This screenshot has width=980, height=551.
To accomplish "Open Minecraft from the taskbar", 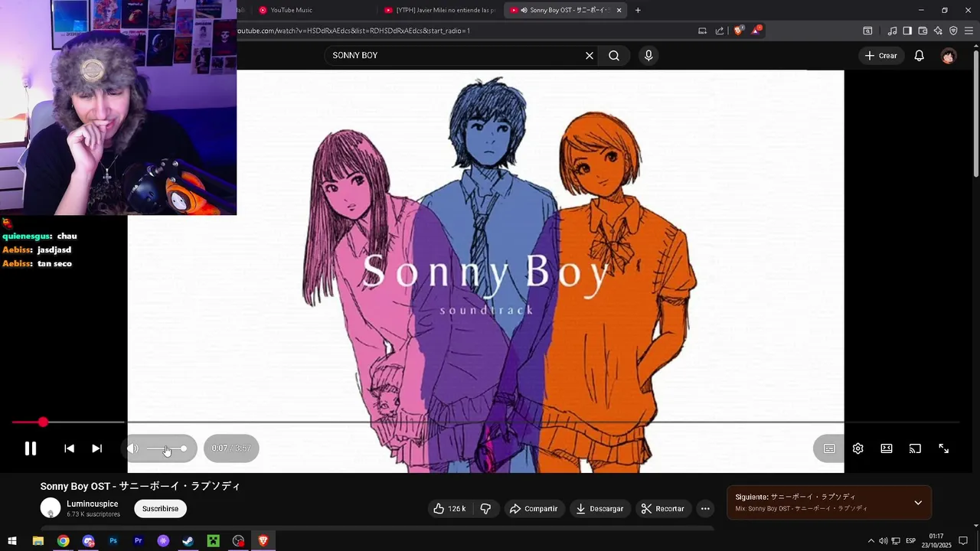I will [x=214, y=541].
